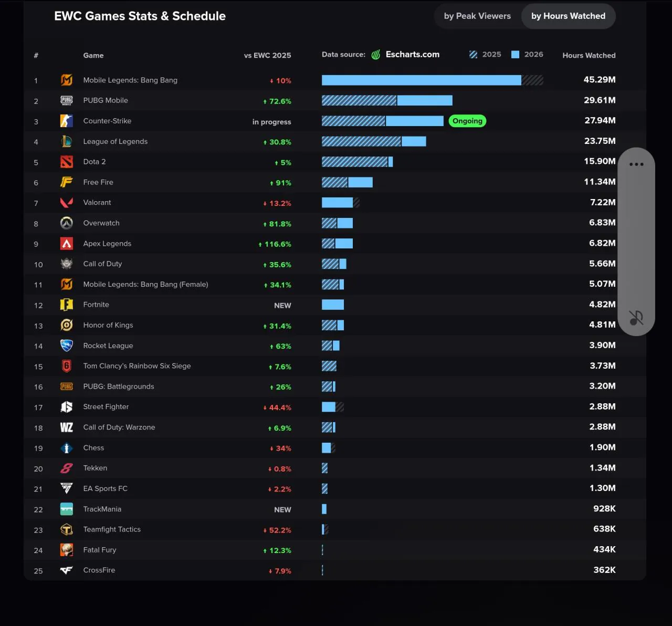Click the 52.2% drop for Teamfight Tactics
The image size is (672, 626).
[277, 530]
